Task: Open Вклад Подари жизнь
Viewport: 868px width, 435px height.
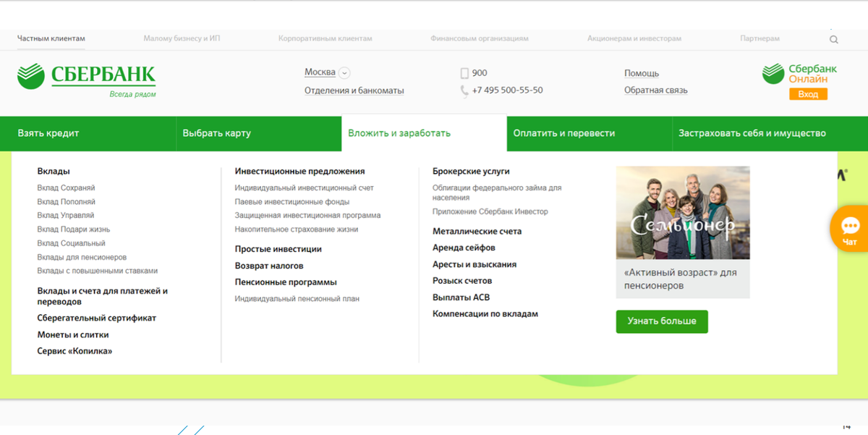Action: [x=74, y=229]
